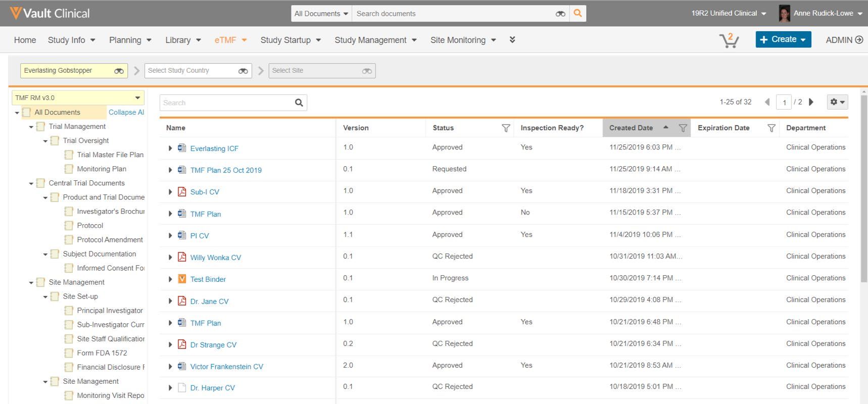Open the Planning menu tab
868x404 pixels.
tap(130, 40)
